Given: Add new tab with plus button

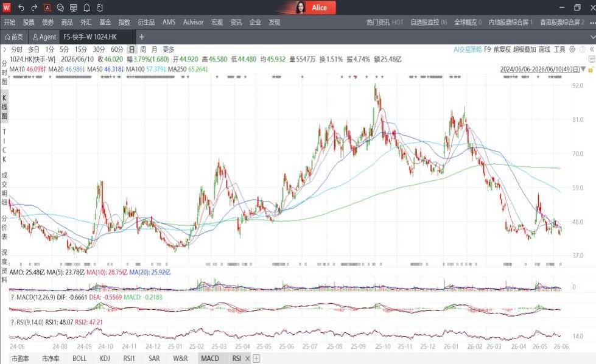Looking at the screenshot, I should click(x=142, y=37).
